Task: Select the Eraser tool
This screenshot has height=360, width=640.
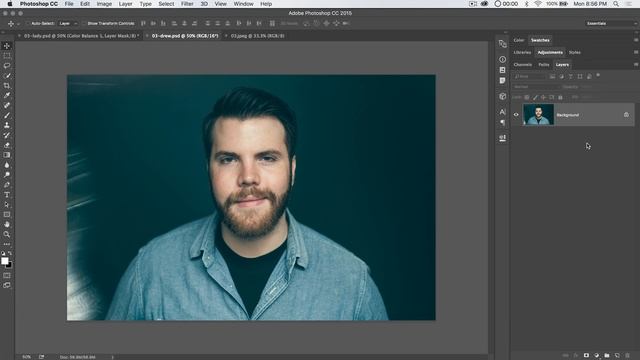Action: tap(7, 145)
